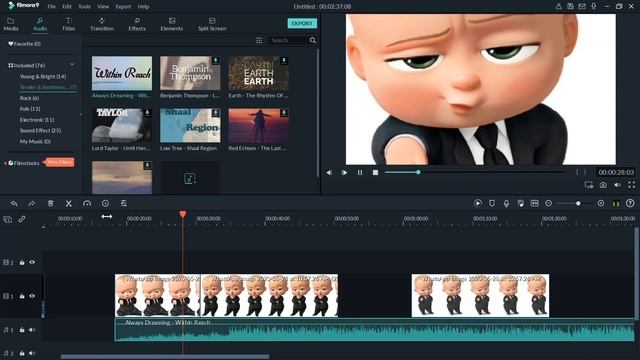This screenshot has width=640, height=360.
Task: Open the Filmstocks section
Action: coord(24,163)
